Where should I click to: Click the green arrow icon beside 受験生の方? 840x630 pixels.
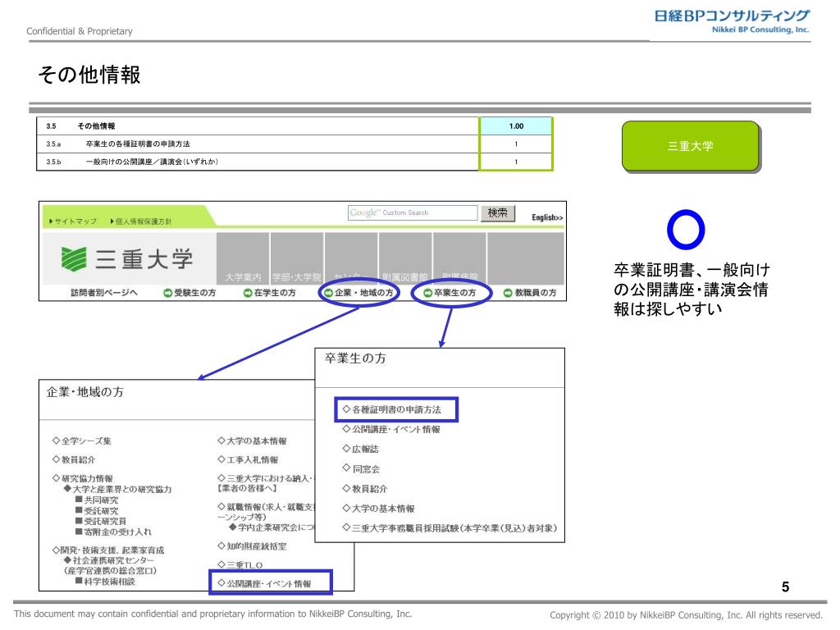click(x=167, y=293)
